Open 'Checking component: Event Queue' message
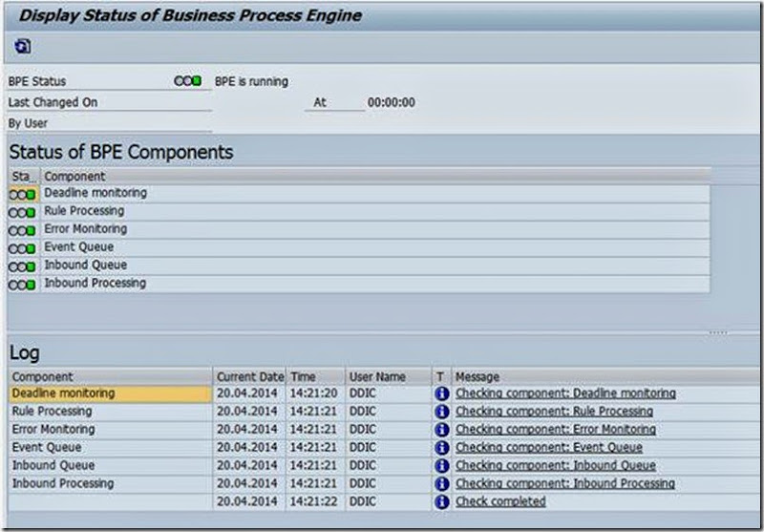 point(549,447)
